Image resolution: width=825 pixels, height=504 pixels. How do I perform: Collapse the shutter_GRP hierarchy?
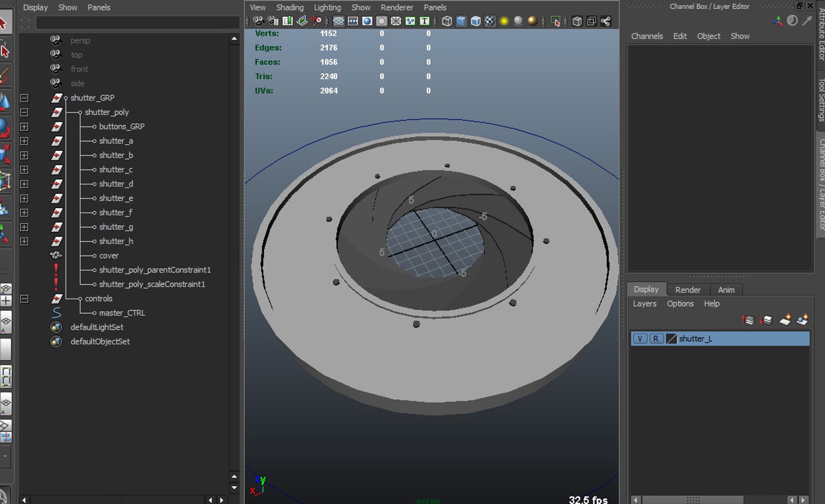click(24, 98)
